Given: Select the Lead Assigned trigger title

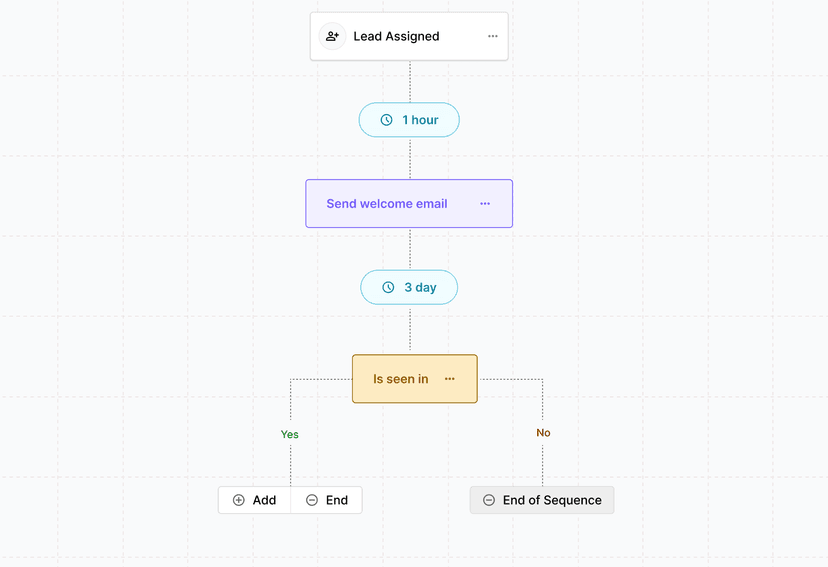Looking at the screenshot, I should point(396,36).
